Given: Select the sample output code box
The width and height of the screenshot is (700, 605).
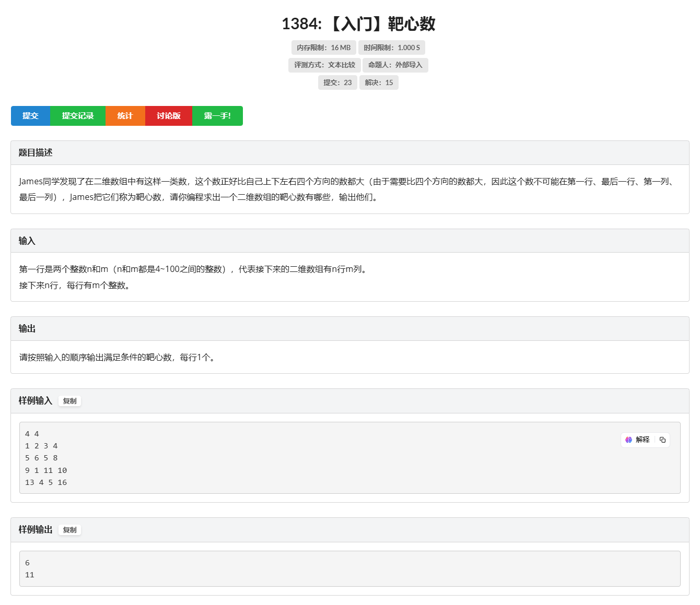Looking at the screenshot, I should click(x=349, y=568).
